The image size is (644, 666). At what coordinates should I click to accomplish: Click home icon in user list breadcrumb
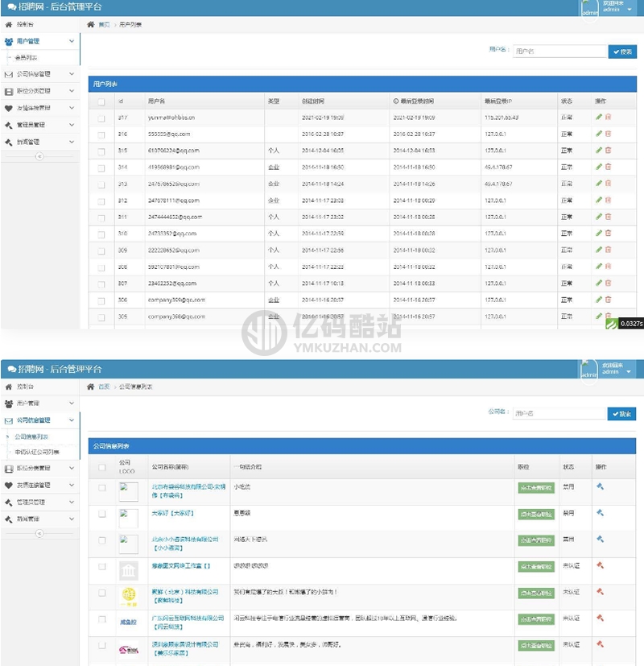pos(90,24)
